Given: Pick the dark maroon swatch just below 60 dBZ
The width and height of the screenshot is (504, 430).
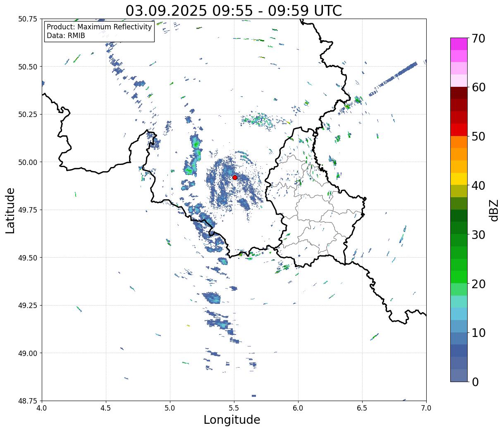Looking at the screenshot, I should (459, 93).
